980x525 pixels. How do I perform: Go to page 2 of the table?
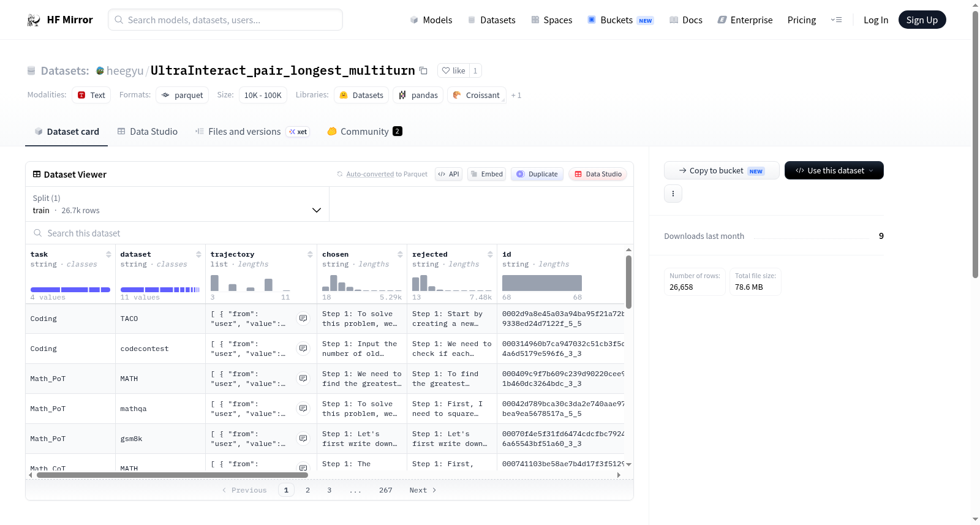307,490
